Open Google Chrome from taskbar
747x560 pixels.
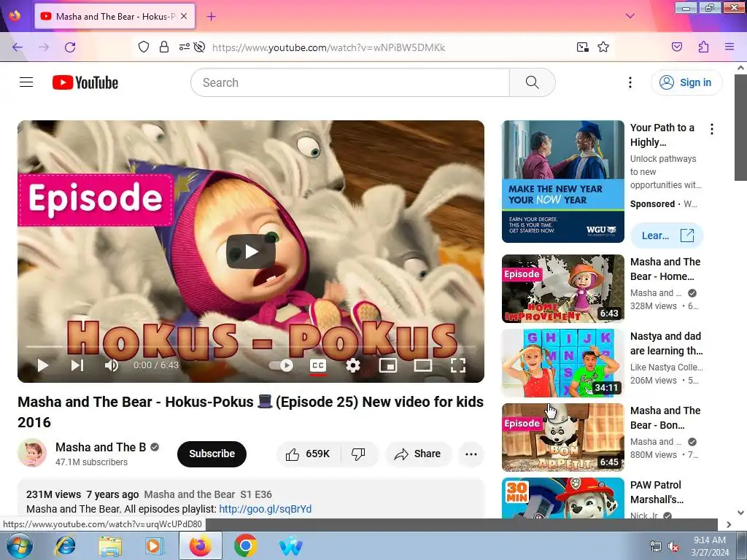(x=246, y=545)
